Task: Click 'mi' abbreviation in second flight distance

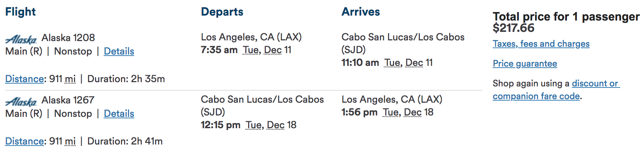Action: (x=70, y=141)
